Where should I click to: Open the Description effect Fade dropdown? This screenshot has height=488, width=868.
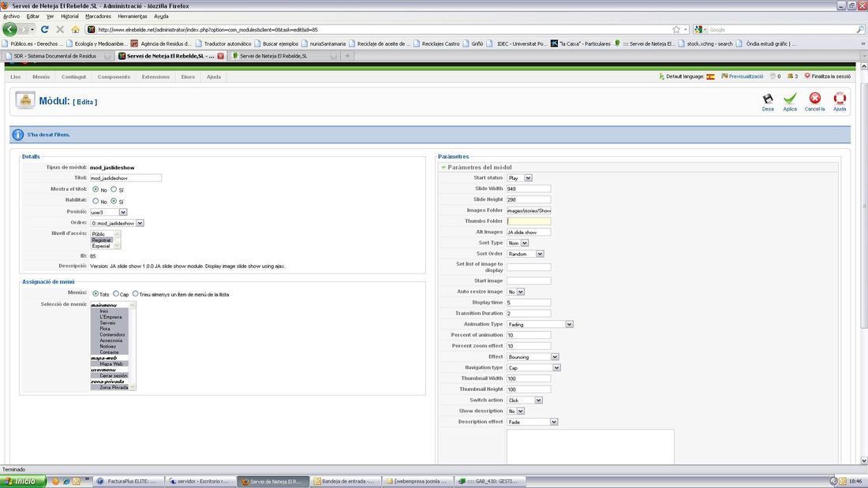532,422
